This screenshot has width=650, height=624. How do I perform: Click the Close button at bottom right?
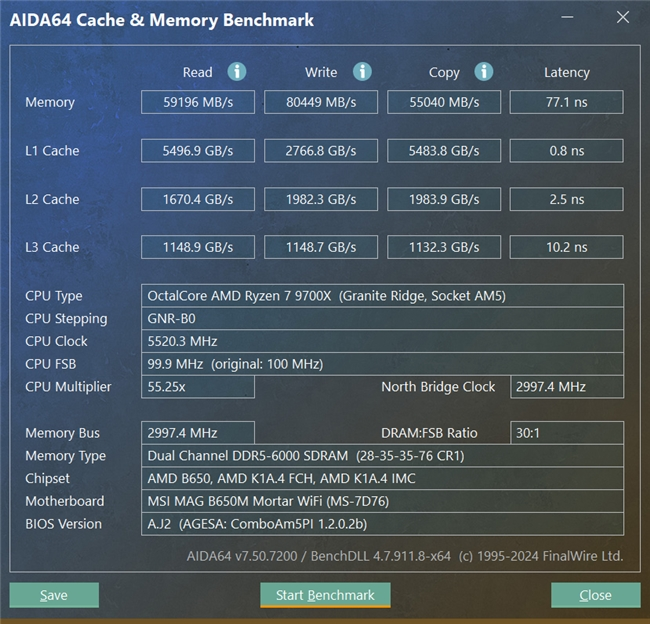point(595,595)
